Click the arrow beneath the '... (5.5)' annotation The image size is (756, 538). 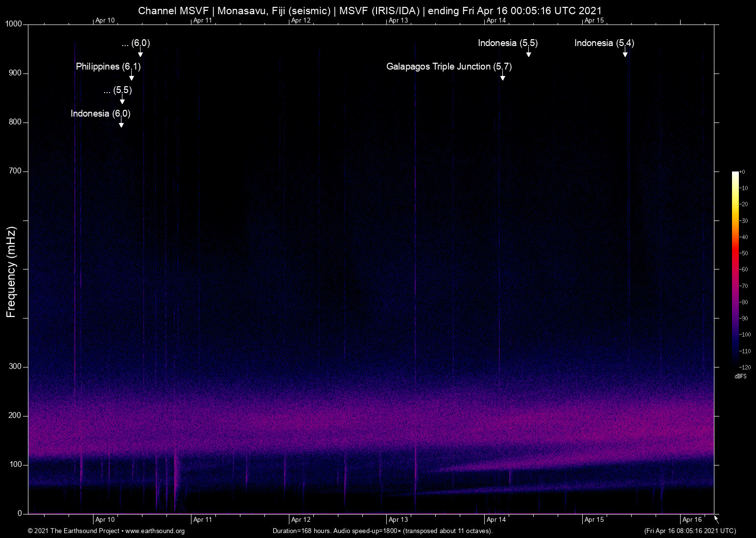pos(122,100)
